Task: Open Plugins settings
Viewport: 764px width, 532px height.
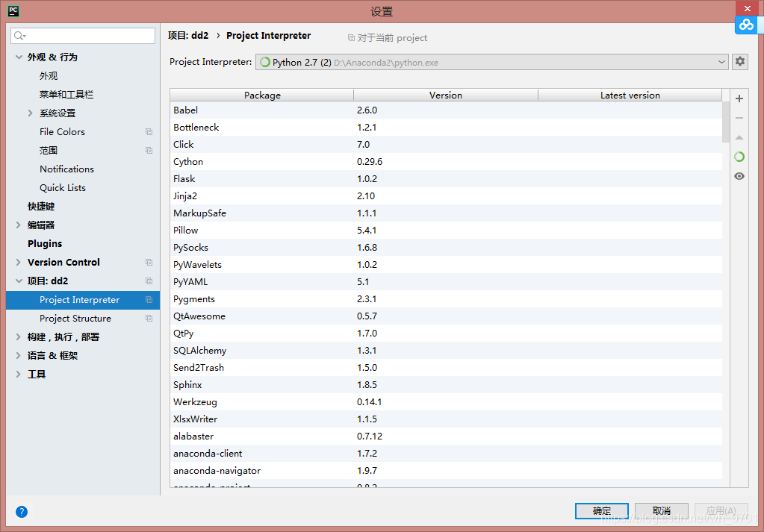Action: [45, 243]
